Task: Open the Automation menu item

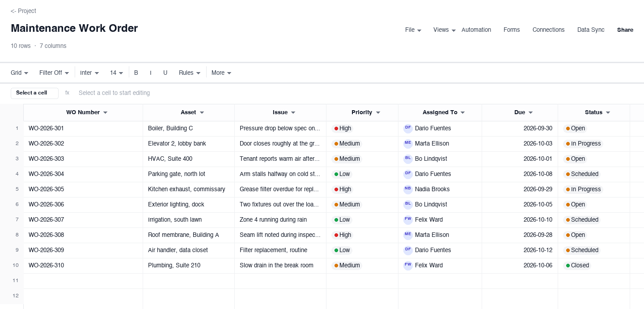Action: coord(476,30)
